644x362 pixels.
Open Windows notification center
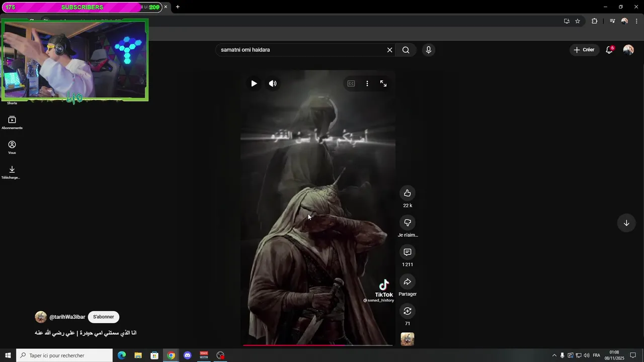633,355
